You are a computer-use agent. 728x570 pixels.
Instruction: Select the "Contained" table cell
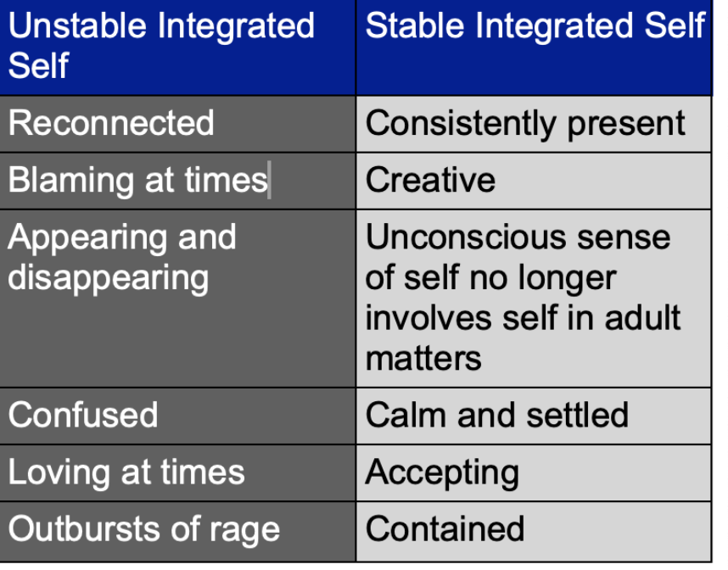[535, 529]
